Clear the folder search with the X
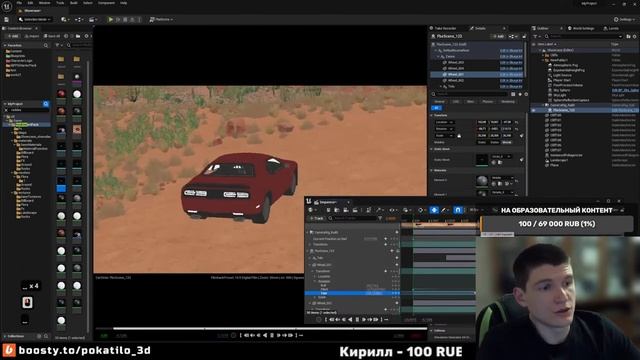Screen dimensions: 640x360 pyautogui.click(x=6, y=110)
